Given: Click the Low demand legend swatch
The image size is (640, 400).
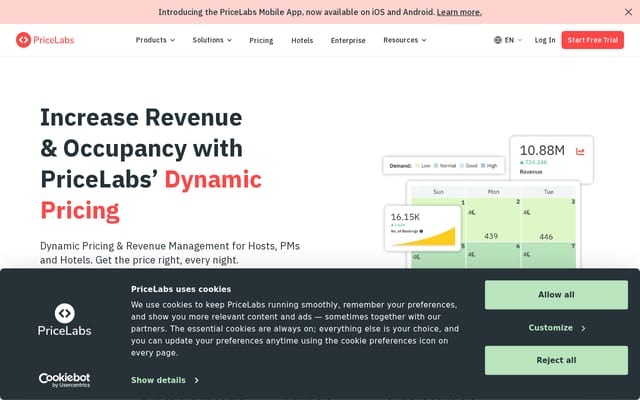Looking at the screenshot, I should pyautogui.click(x=417, y=166).
